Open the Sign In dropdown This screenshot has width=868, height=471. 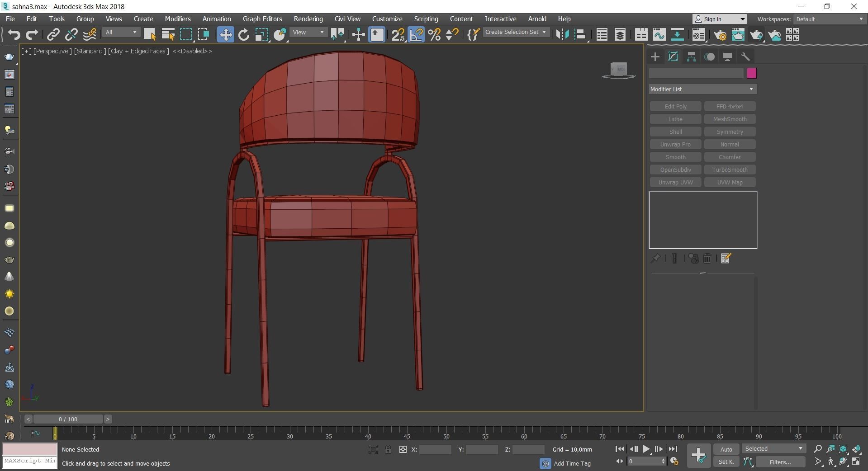[719, 19]
